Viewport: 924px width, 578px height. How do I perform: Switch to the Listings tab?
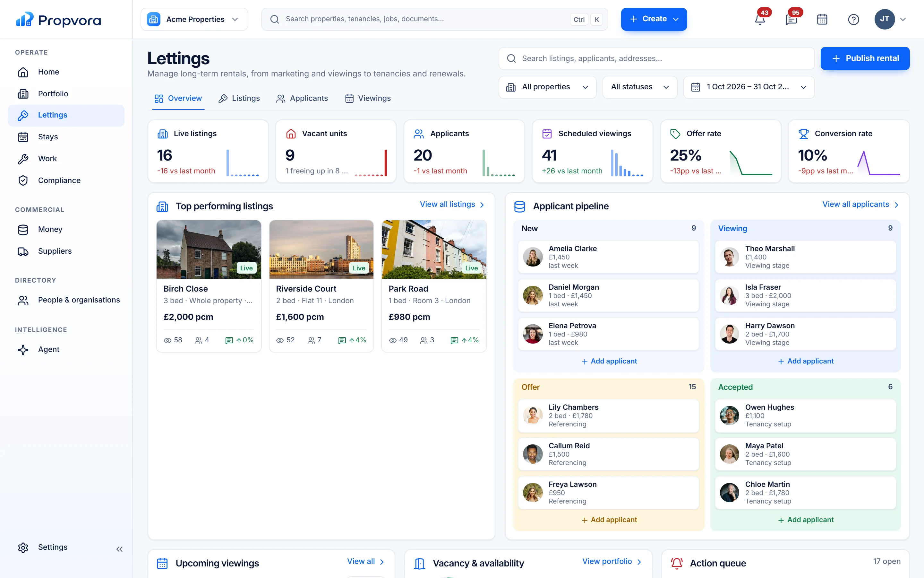click(x=239, y=99)
